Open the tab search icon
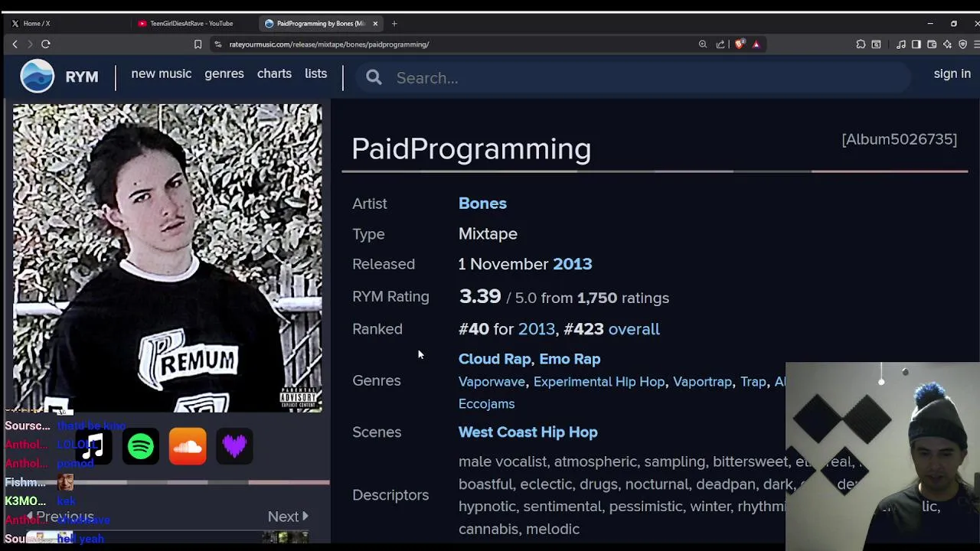980x551 pixels. click(876, 44)
